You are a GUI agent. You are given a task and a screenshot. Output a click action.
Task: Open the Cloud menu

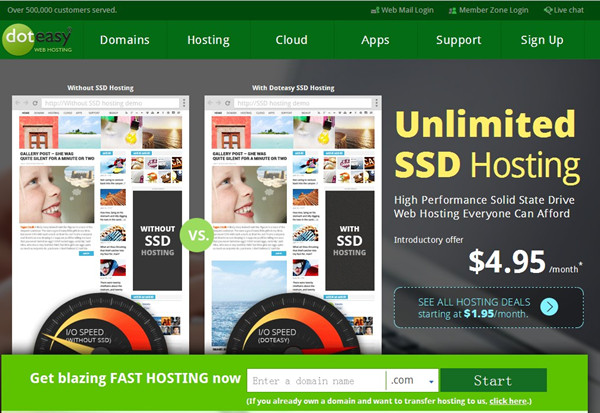click(292, 40)
